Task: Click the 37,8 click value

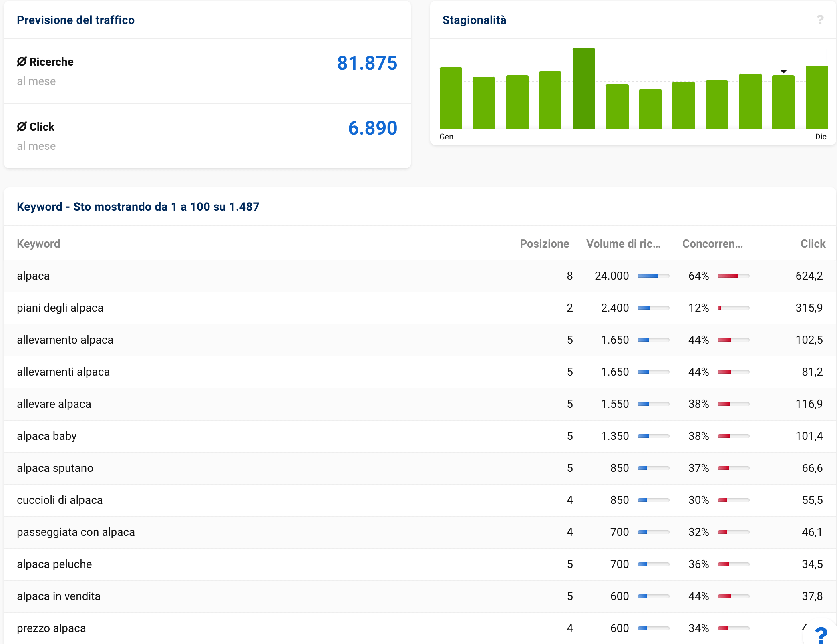Action: click(812, 596)
